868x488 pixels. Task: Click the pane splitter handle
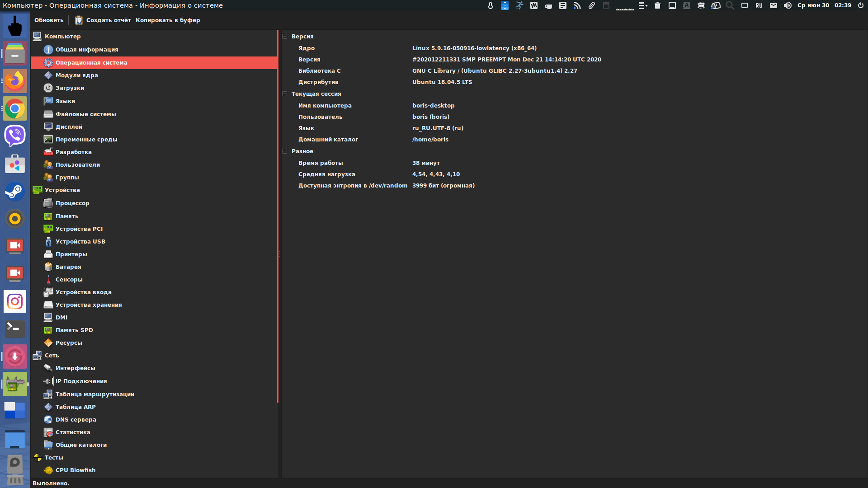point(280,254)
